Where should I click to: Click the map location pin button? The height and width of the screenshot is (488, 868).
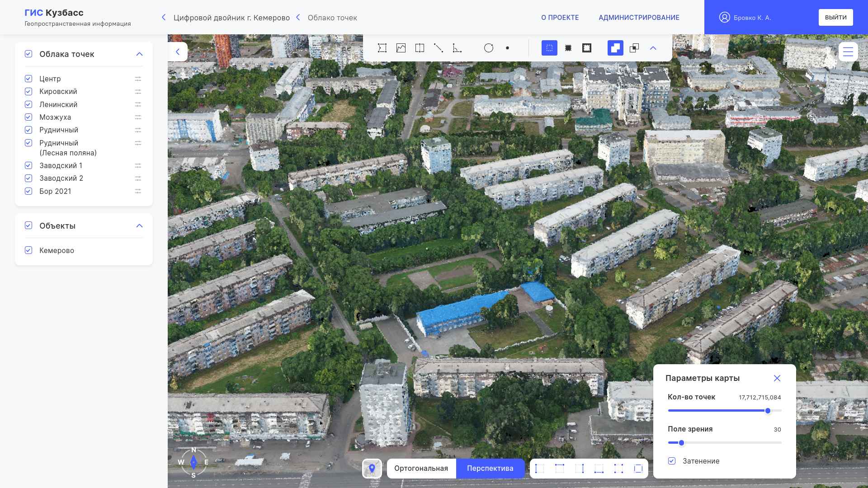372,469
